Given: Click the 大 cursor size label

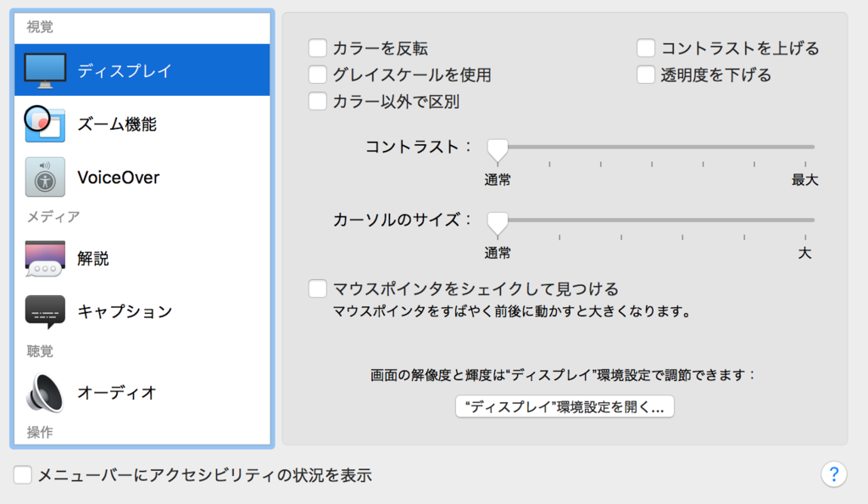Looking at the screenshot, I should point(805,253).
